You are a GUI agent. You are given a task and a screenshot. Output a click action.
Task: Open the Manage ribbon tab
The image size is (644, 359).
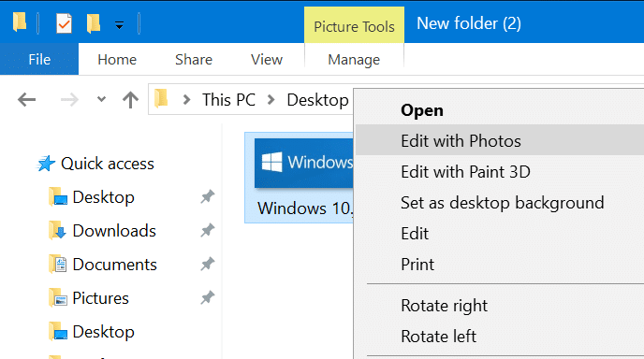click(354, 60)
